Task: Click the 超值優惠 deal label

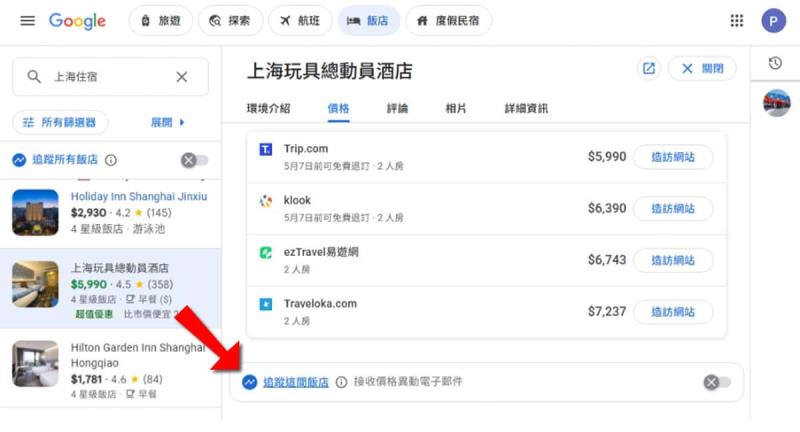Action: pyautogui.click(x=94, y=314)
